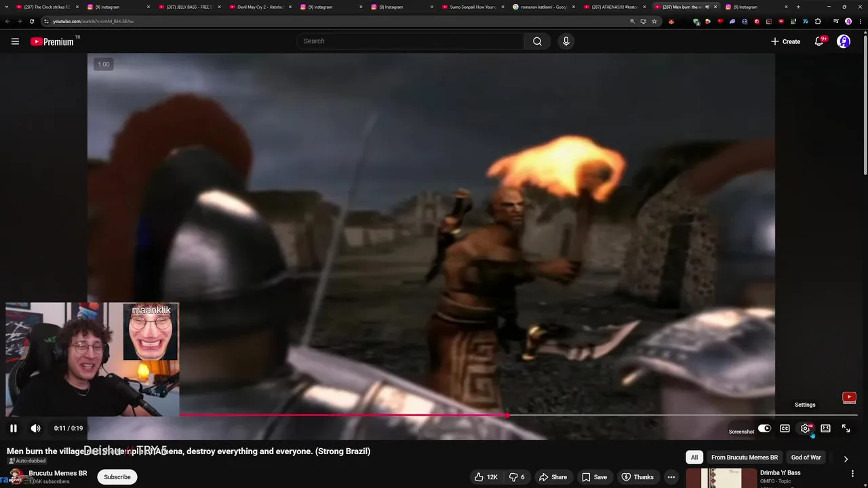This screenshot has width=868, height=488.
Task: Open the player Settings gear
Action: [x=806, y=428]
